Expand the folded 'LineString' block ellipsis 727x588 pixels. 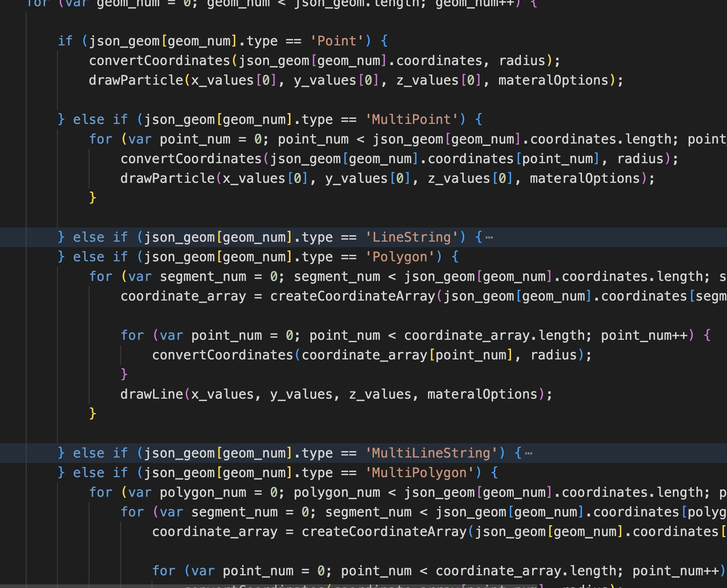[489, 238]
